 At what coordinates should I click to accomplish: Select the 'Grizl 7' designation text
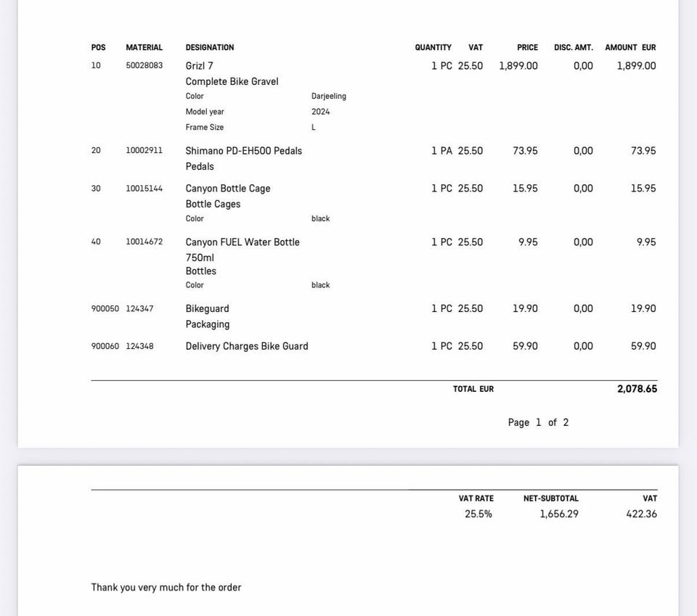[199, 66]
